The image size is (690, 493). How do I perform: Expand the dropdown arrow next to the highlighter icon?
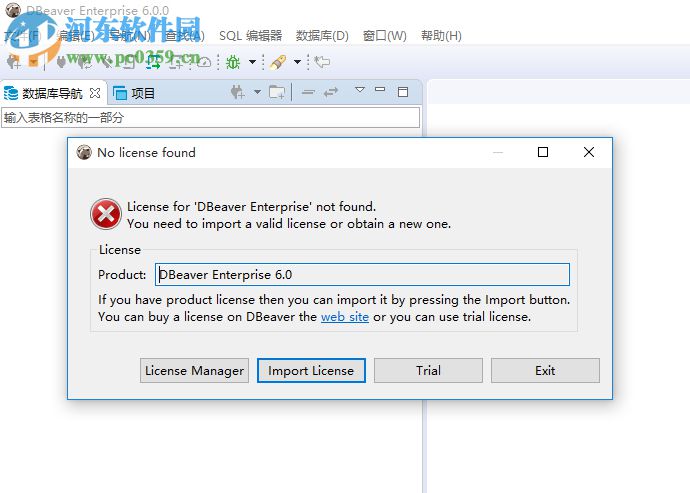coord(297,62)
